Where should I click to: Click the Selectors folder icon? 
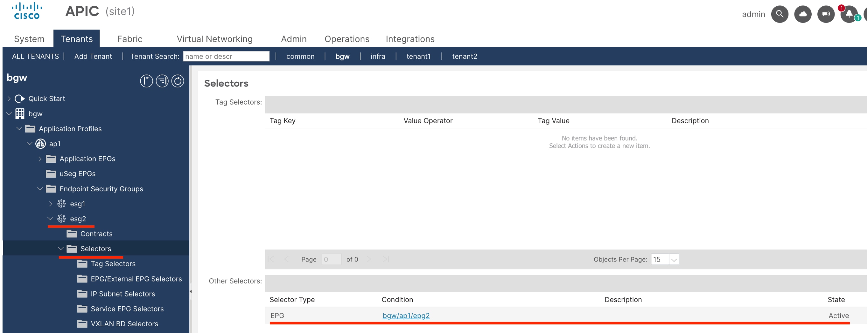coord(72,248)
